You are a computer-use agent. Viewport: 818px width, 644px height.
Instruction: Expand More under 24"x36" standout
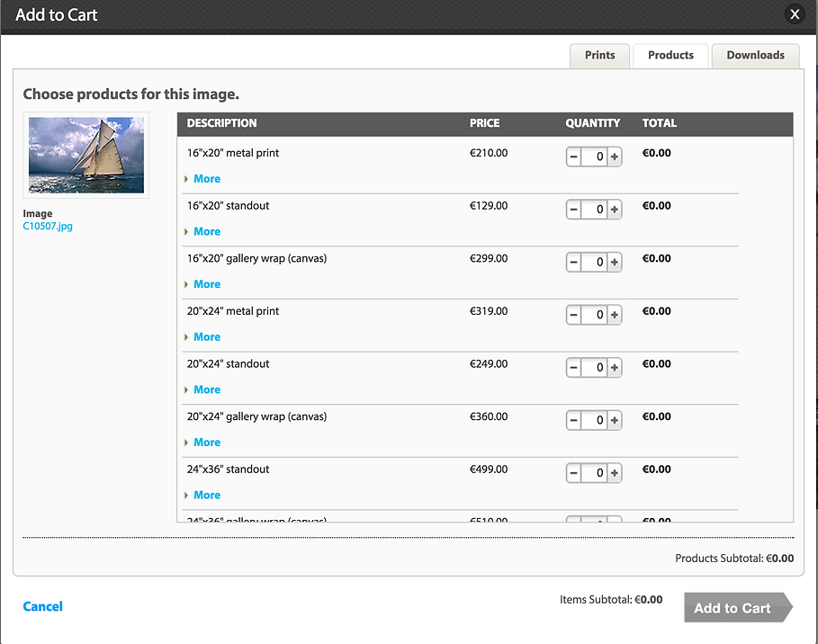tap(207, 495)
